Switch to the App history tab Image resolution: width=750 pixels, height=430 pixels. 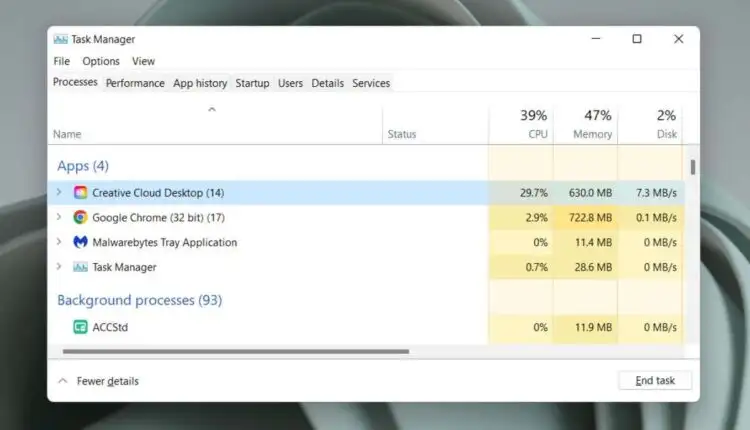(200, 83)
